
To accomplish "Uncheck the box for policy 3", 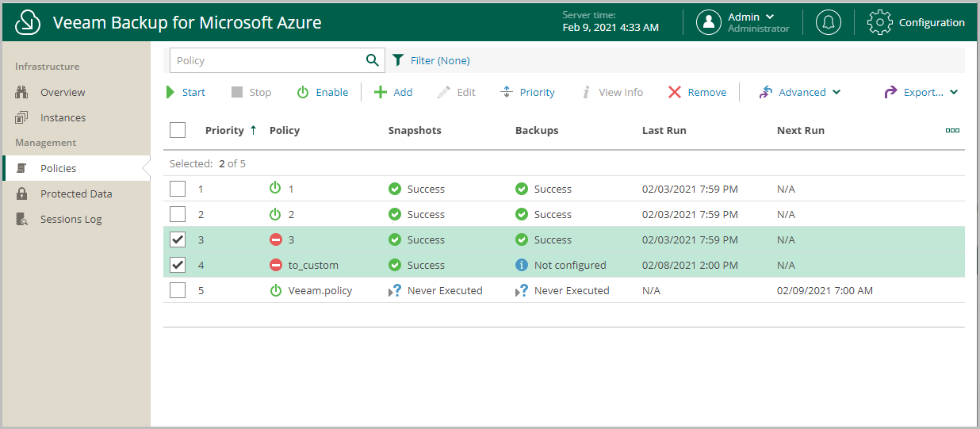I will [178, 239].
